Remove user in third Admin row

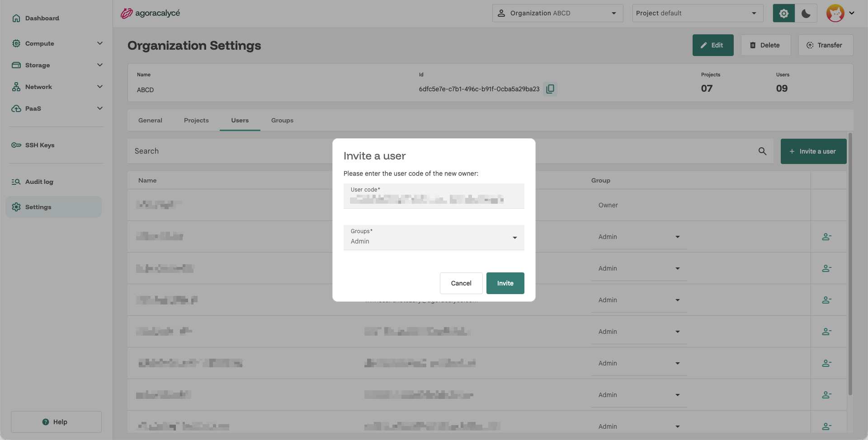pos(827,300)
